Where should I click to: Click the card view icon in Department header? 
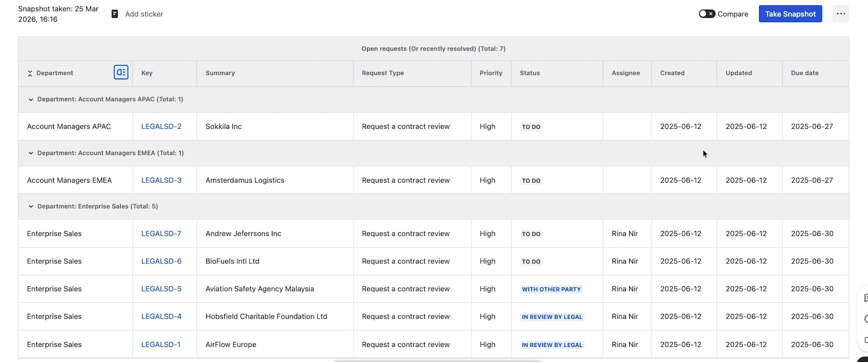coord(121,72)
